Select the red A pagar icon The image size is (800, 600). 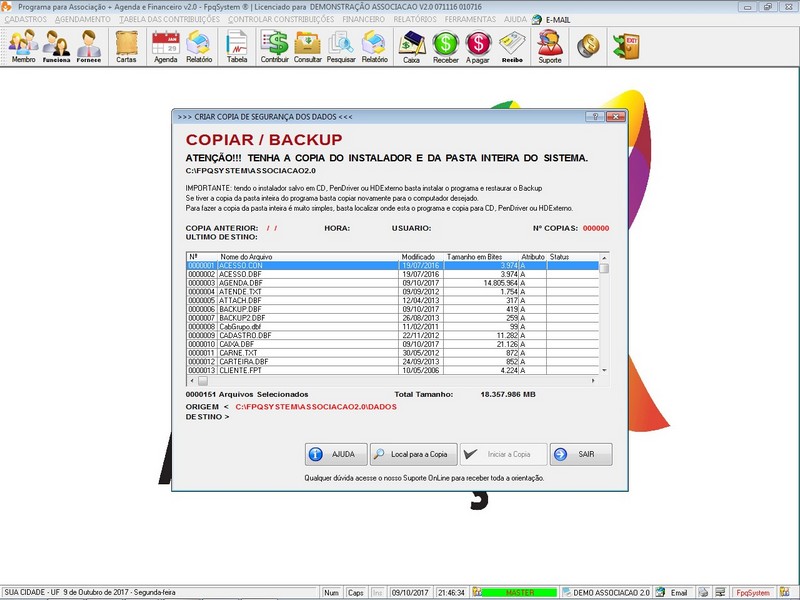[x=478, y=46]
